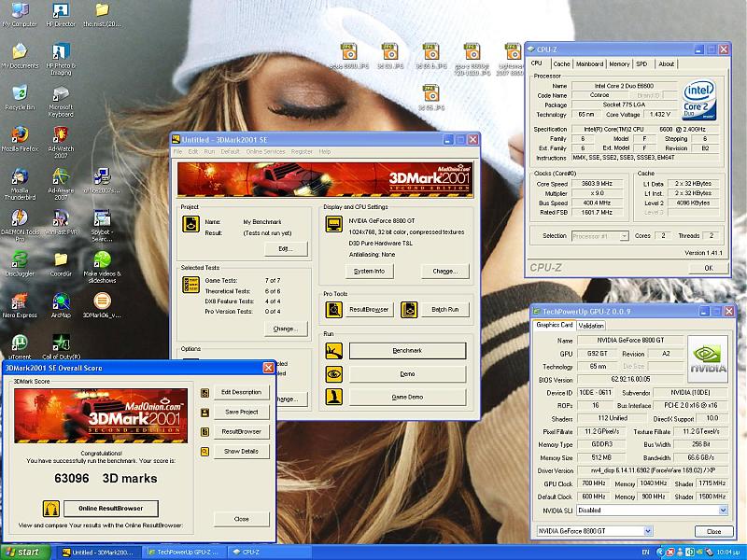Open the About tab in CPU-Z

[666, 63]
